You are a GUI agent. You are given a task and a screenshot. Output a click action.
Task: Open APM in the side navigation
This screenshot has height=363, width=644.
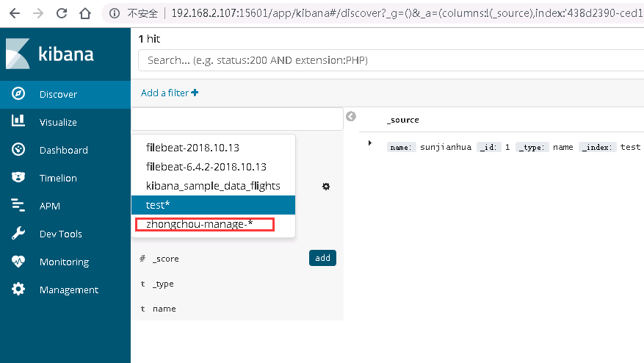[65, 206]
